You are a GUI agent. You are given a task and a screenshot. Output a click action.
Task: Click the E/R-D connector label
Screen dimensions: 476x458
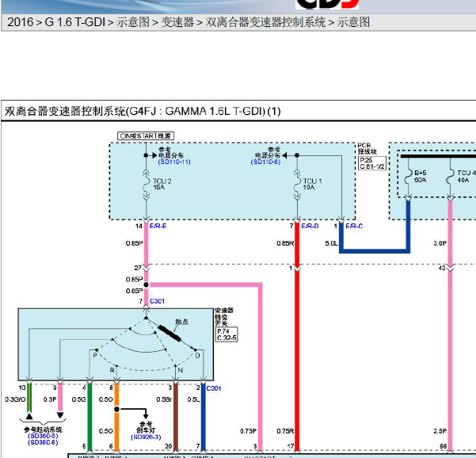(310, 226)
